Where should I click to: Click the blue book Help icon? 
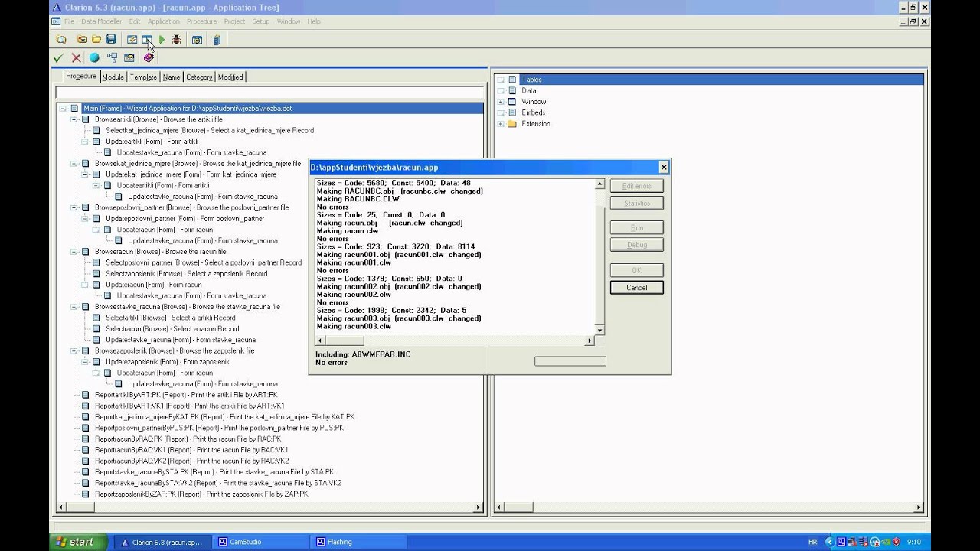point(217,40)
